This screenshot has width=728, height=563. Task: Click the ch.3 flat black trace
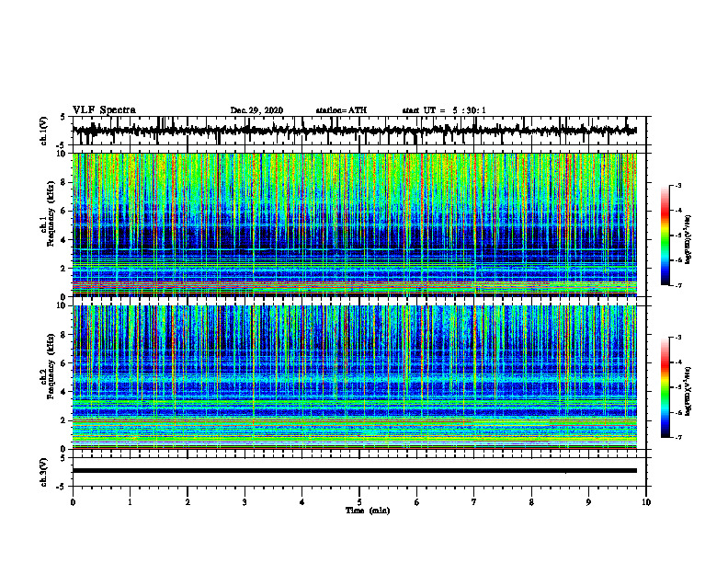click(x=355, y=471)
